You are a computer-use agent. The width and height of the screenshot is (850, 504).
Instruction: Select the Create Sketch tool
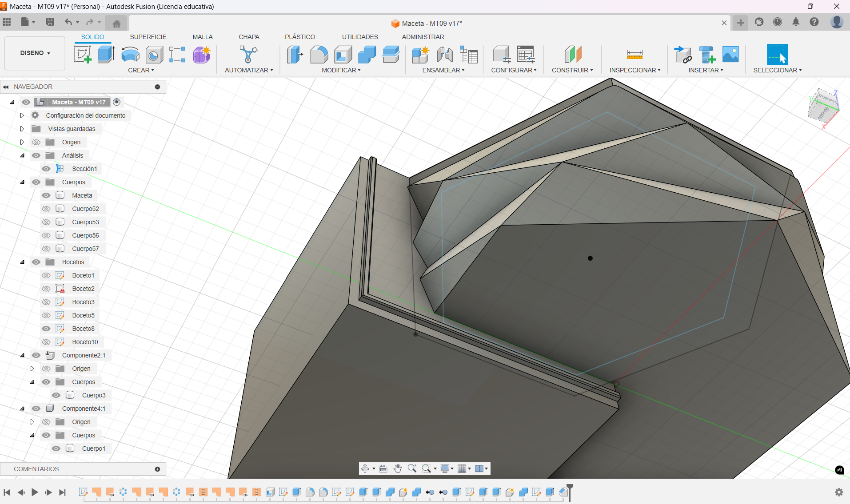point(82,55)
